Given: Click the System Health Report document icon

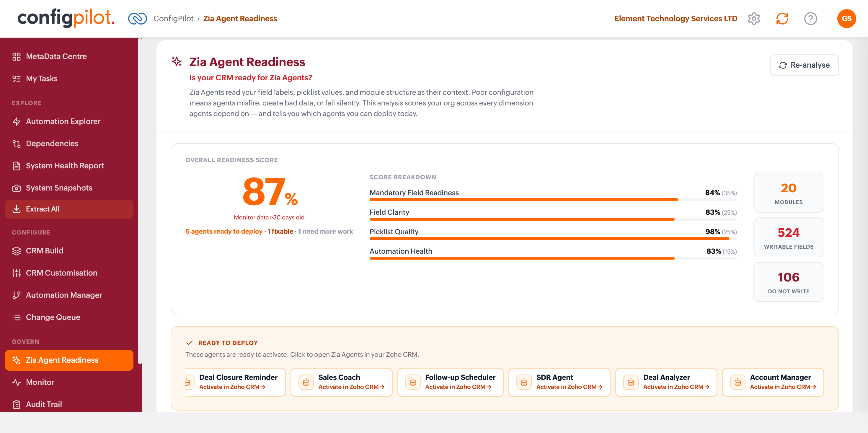Looking at the screenshot, I should pos(16,166).
